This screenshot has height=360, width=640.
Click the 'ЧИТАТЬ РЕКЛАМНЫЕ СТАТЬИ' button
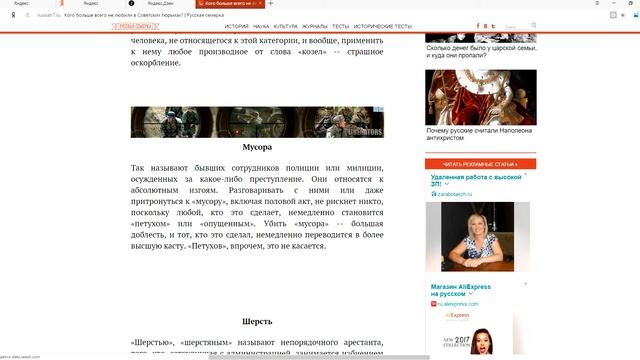click(x=480, y=164)
